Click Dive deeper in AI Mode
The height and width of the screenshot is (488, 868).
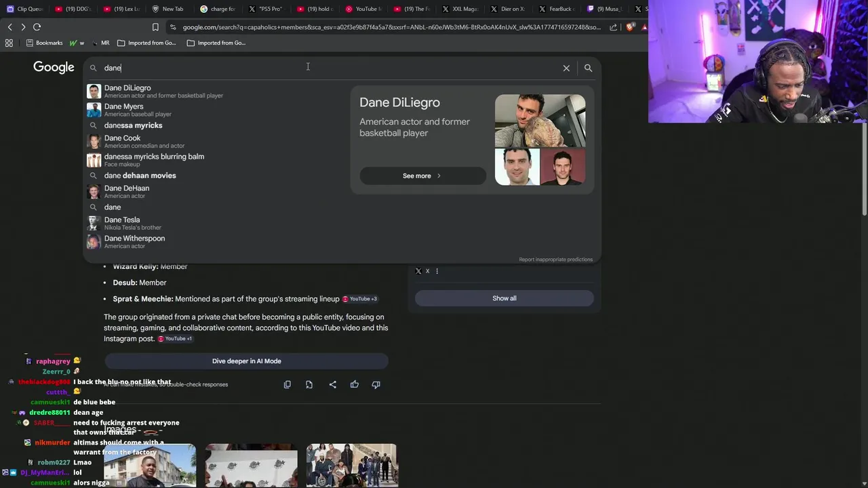tap(246, 361)
